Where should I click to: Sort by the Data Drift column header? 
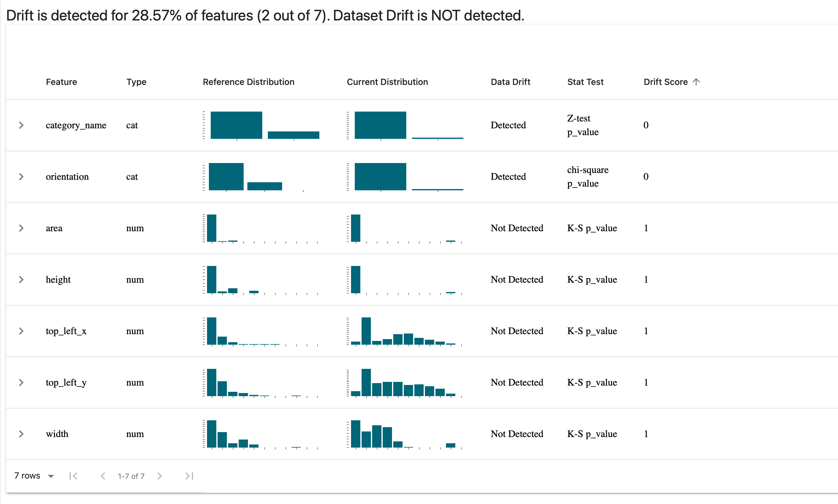tap(510, 82)
